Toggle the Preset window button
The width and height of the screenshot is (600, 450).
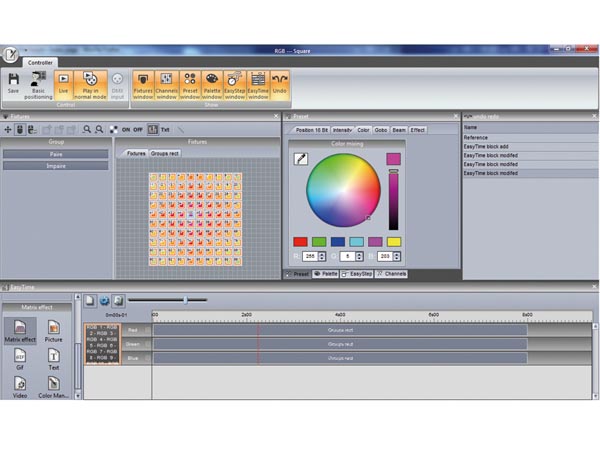(190, 85)
